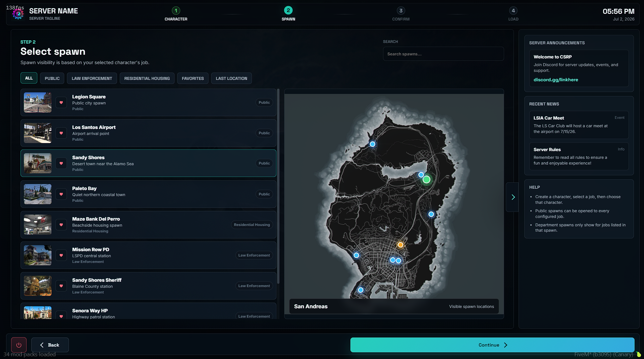Click the southernmost blue map marker
Viewport: 644px width, 359px height.
click(x=361, y=290)
